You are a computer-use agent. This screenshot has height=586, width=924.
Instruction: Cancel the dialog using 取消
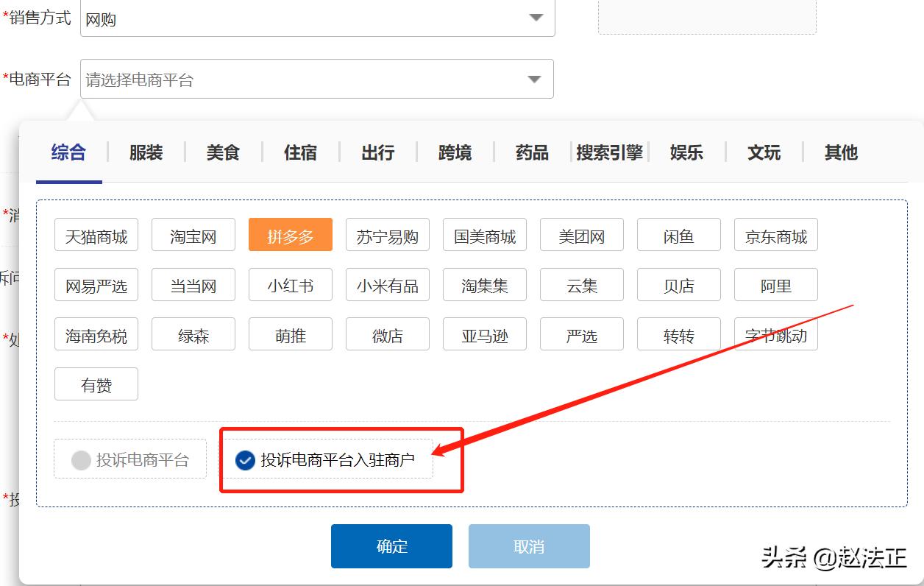click(x=529, y=546)
